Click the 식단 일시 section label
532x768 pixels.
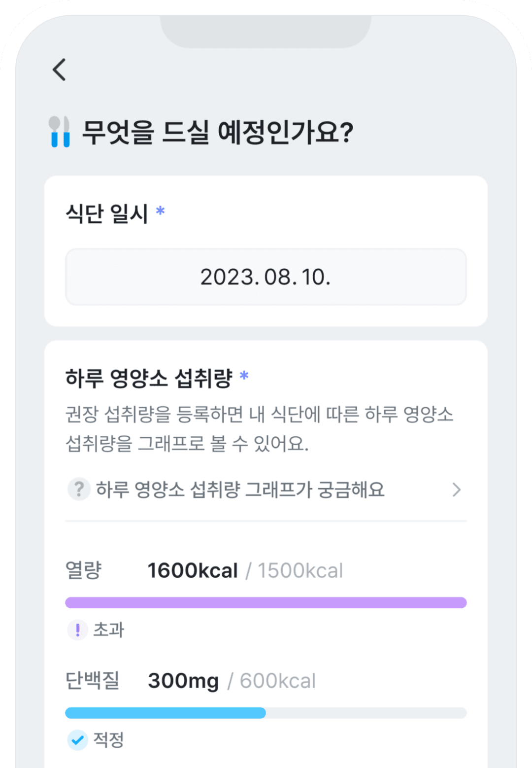(107, 213)
